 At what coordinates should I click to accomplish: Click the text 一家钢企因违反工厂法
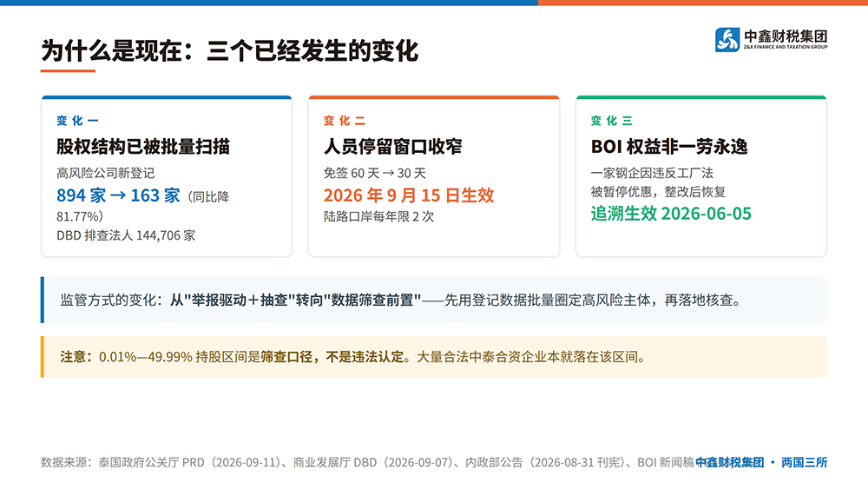point(652,174)
